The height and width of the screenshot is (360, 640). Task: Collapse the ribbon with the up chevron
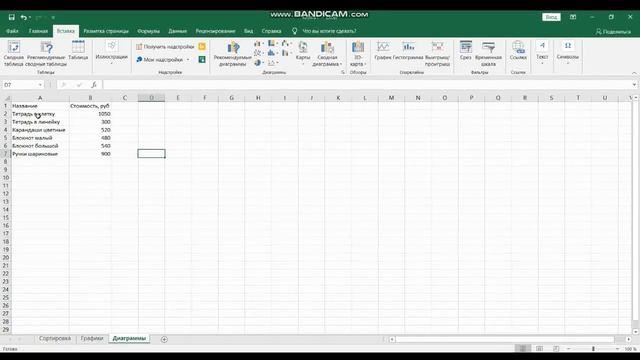(634, 73)
